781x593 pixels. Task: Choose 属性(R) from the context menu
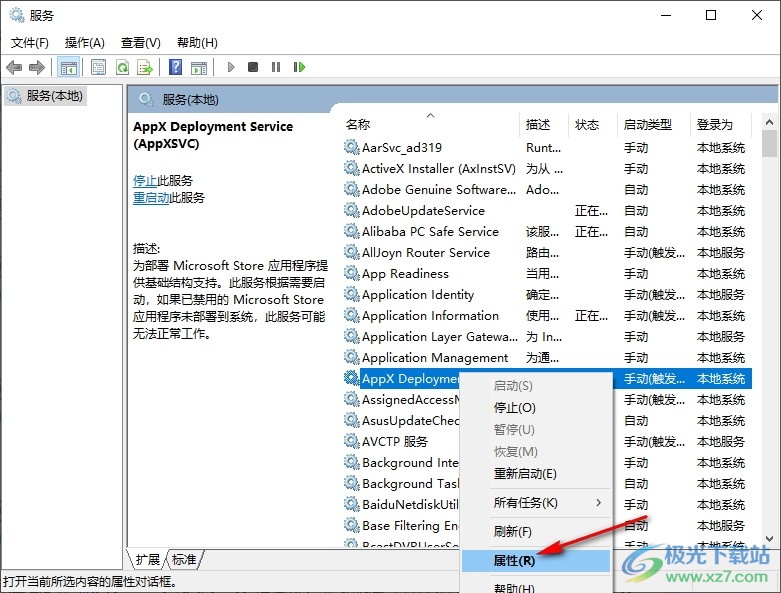535,561
